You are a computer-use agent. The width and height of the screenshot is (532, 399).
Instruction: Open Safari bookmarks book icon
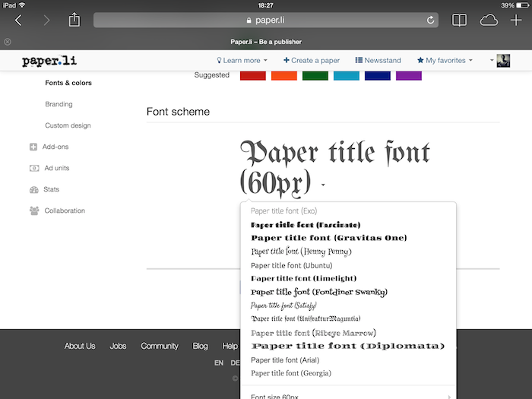tap(459, 20)
